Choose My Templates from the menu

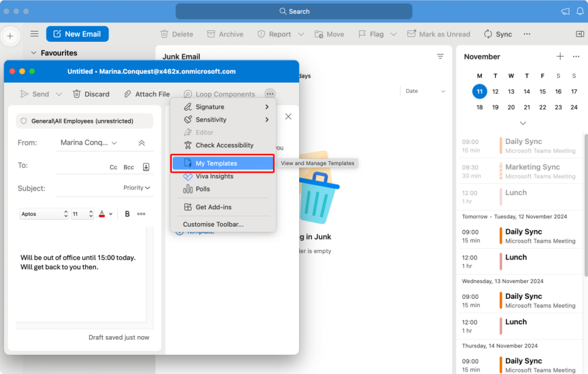click(x=223, y=163)
